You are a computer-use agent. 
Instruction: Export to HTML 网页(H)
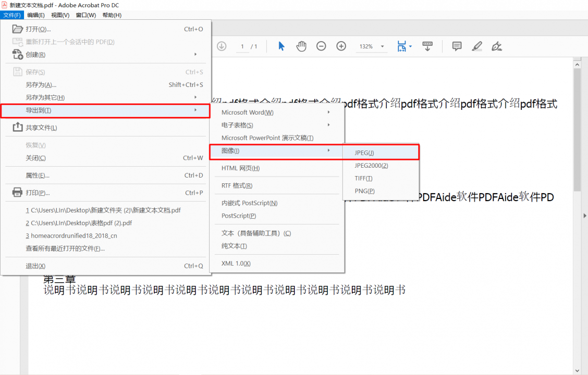coord(277,168)
